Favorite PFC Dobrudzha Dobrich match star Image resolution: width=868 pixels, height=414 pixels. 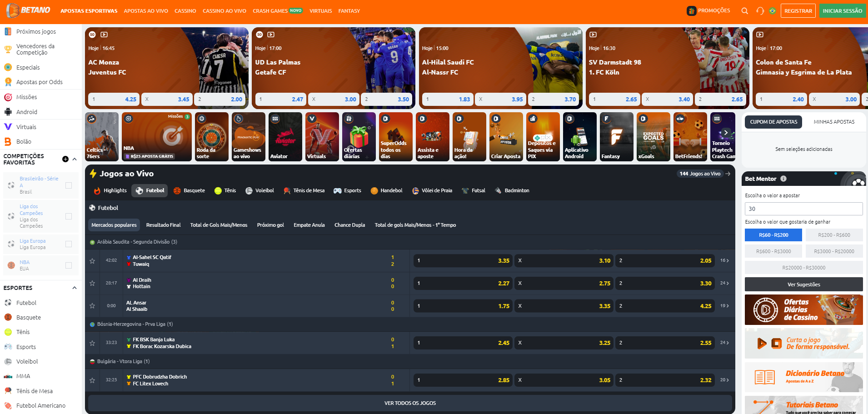point(92,380)
